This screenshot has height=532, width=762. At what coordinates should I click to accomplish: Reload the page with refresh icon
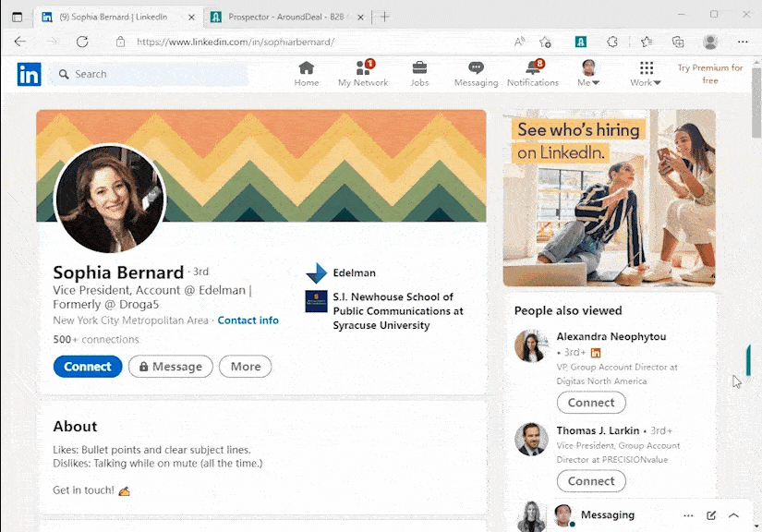pyautogui.click(x=82, y=42)
